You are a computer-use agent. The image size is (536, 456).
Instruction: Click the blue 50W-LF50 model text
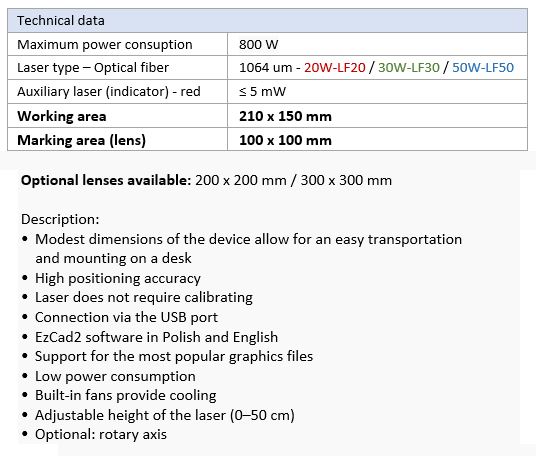[483, 68]
